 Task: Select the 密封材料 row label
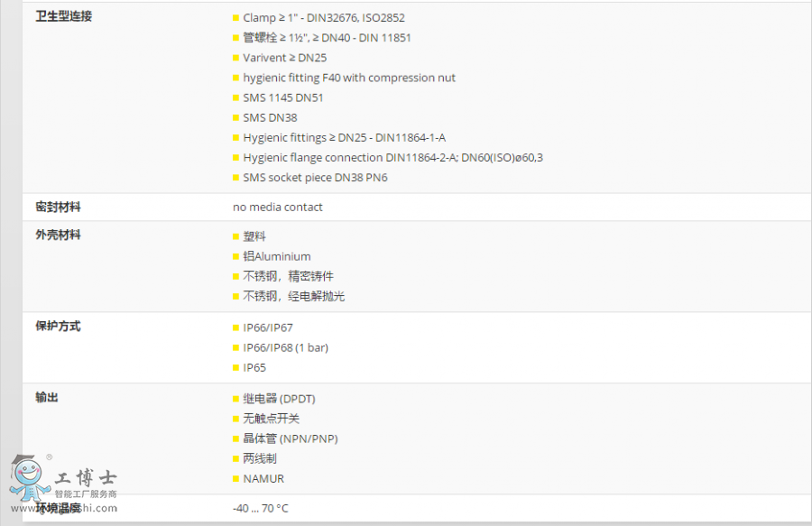click(58, 207)
